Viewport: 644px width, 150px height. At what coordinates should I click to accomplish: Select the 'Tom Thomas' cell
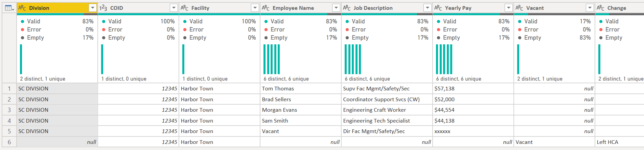pyautogui.click(x=301, y=88)
